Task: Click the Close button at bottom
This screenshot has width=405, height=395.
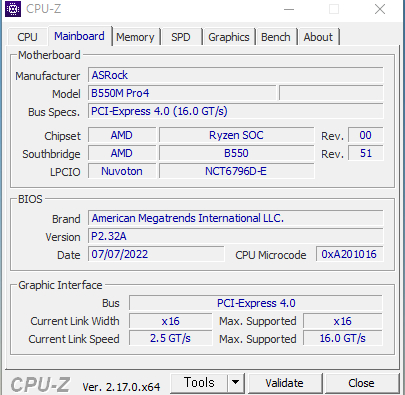Action: pos(361,383)
